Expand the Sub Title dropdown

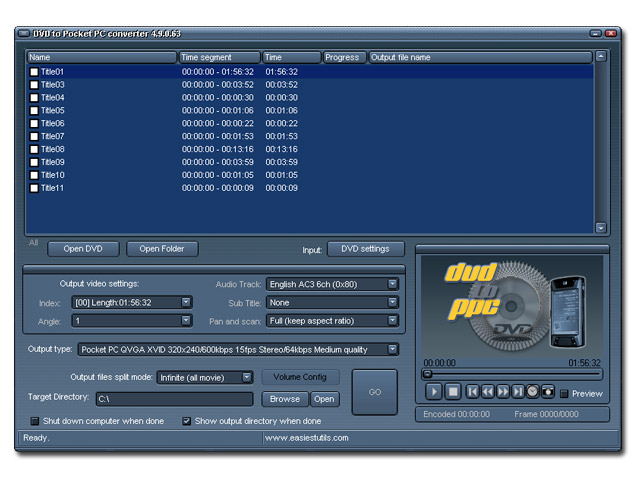pyautogui.click(x=392, y=302)
